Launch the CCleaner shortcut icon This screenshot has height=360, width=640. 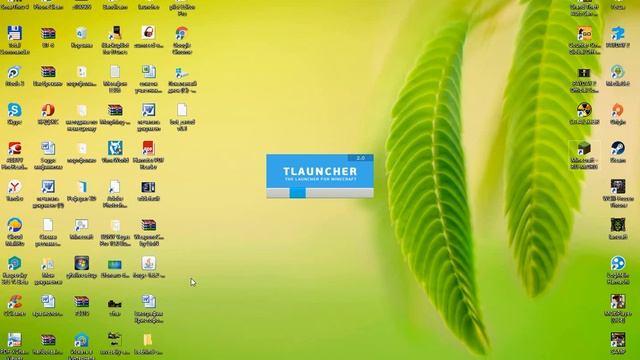coord(14,302)
